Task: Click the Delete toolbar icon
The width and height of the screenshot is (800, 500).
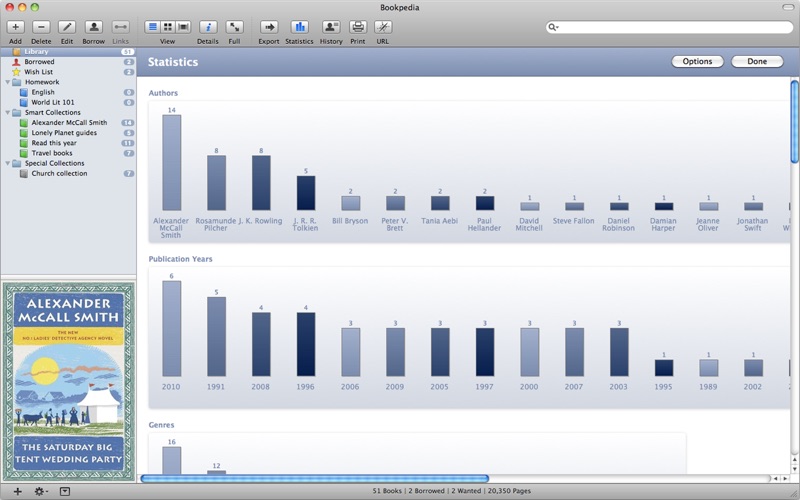Action: tap(41, 27)
